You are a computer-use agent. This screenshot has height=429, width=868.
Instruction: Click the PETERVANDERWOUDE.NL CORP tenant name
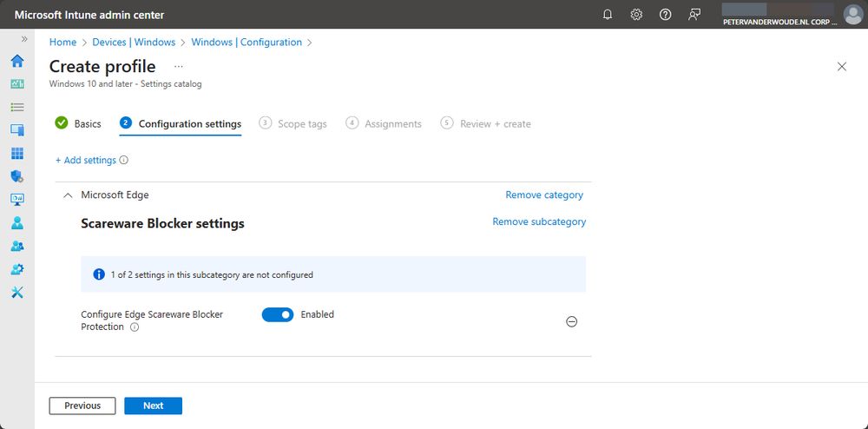(x=779, y=22)
